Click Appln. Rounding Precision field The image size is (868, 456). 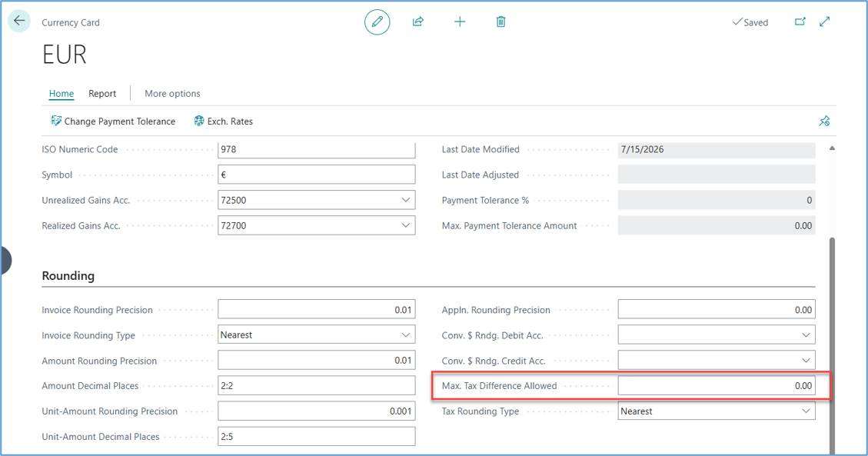coord(717,309)
